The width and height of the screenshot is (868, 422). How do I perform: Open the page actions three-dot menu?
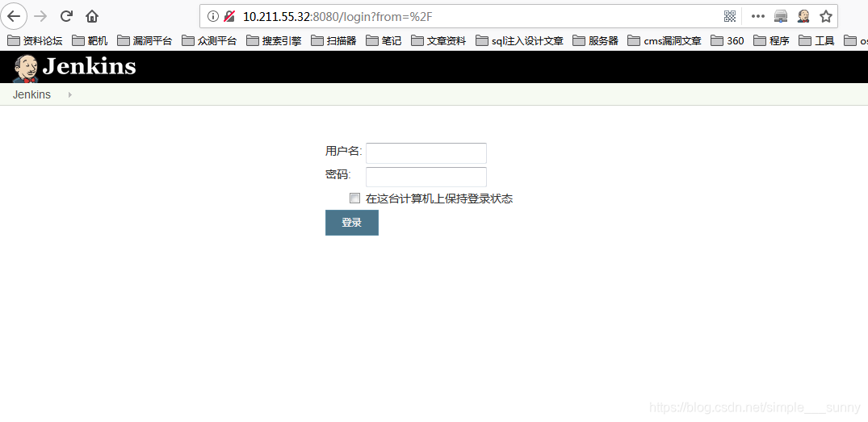coord(757,17)
